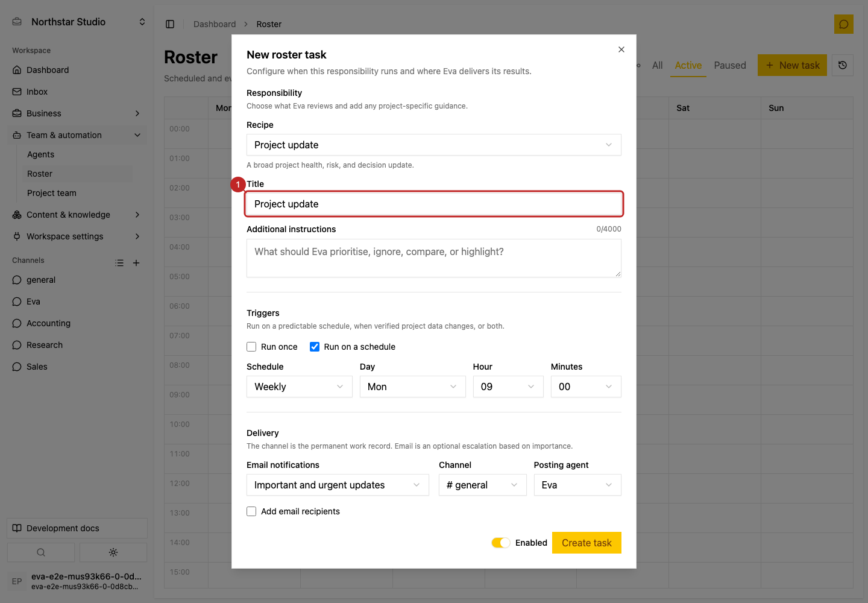Open the chat bubble icon in header
Image resolution: width=868 pixels, height=603 pixels.
[844, 24]
